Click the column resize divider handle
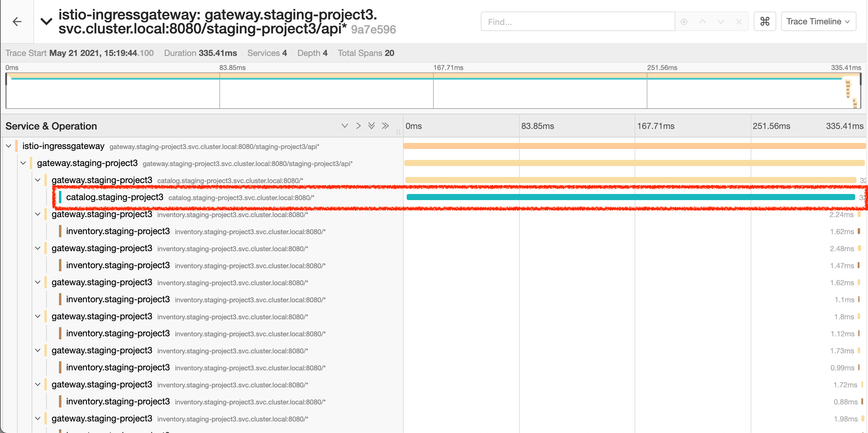This screenshot has width=868, height=433. click(398, 132)
